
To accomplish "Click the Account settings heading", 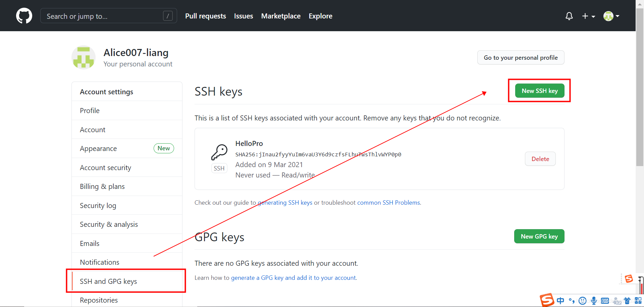I will [106, 92].
